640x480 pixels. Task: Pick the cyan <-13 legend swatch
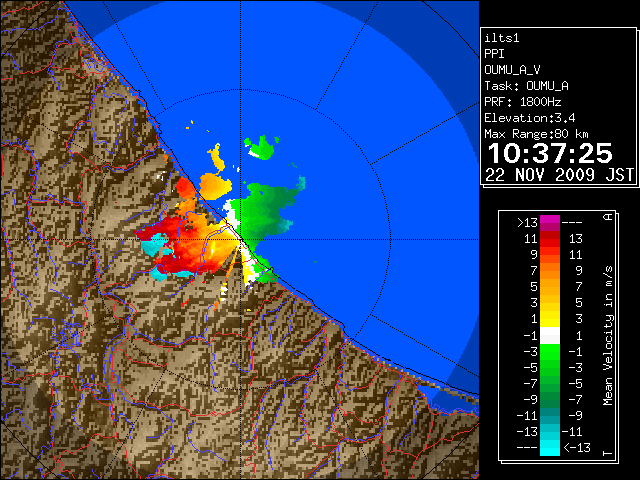pos(550,448)
